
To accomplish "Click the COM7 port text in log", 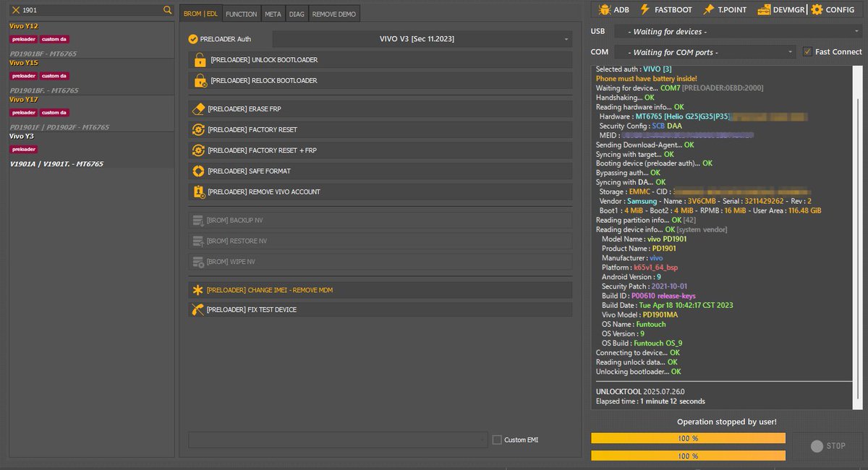I will (x=670, y=87).
